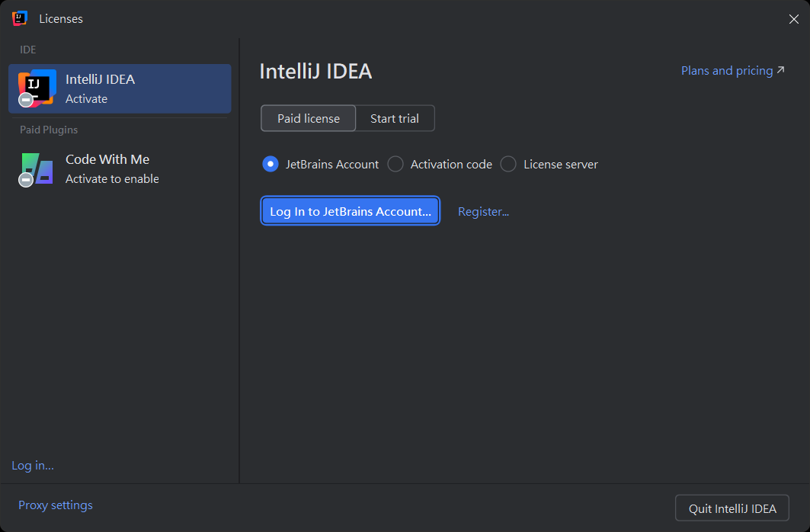The width and height of the screenshot is (810, 532).
Task: Click the IDE section label
Action: click(28, 50)
